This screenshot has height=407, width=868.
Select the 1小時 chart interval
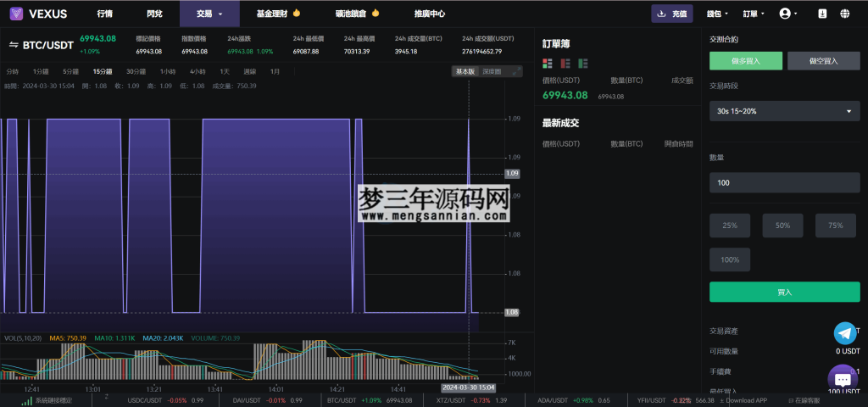point(168,71)
